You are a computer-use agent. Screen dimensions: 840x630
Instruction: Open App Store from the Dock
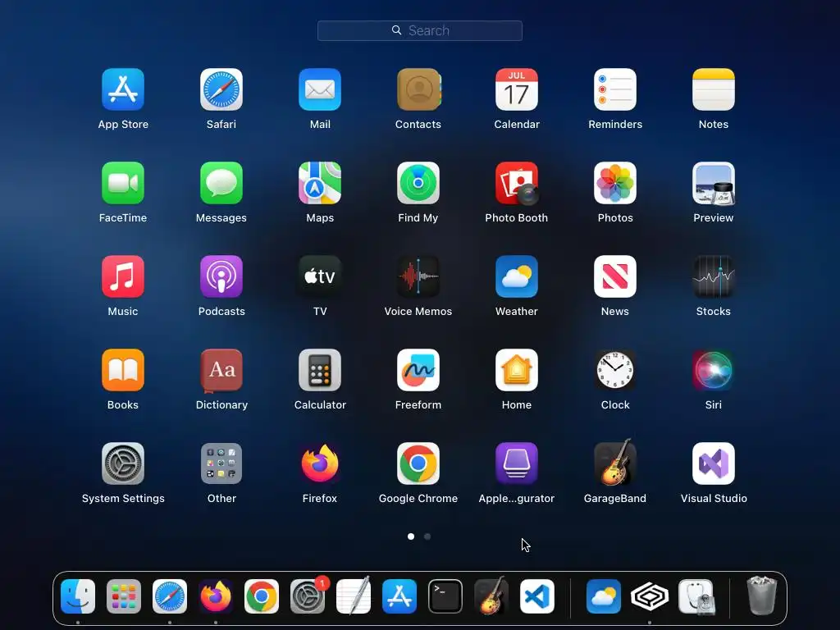[x=399, y=596]
